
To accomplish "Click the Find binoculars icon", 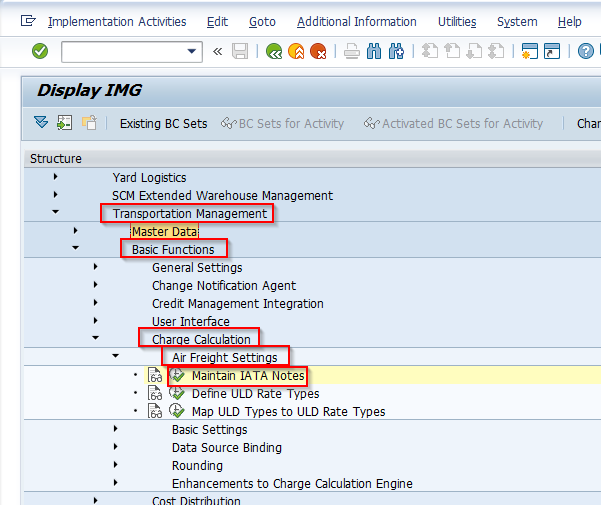I will 374,51.
